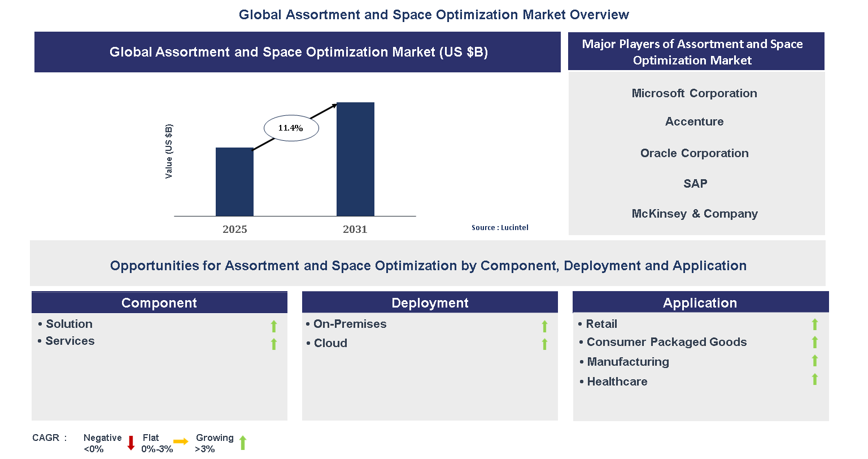Click the red Negative CAGR arrow in the legend

pos(130,443)
